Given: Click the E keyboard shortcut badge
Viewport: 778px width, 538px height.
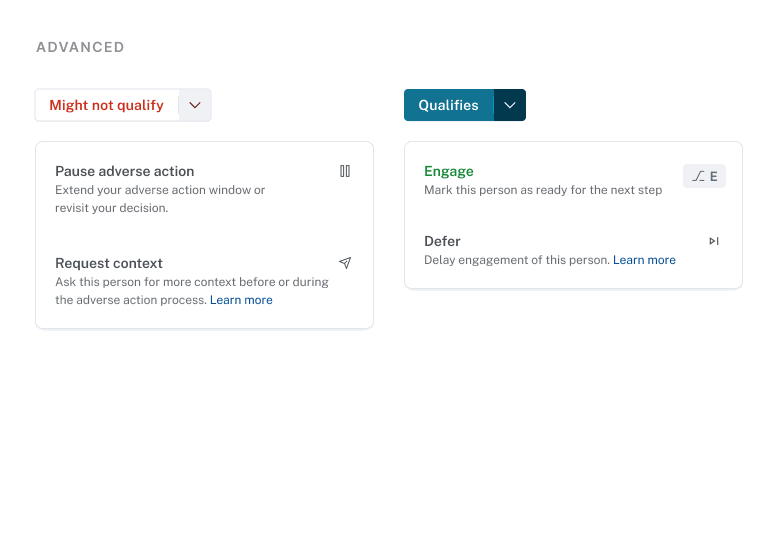Looking at the screenshot, I should [x=705, y=176].
